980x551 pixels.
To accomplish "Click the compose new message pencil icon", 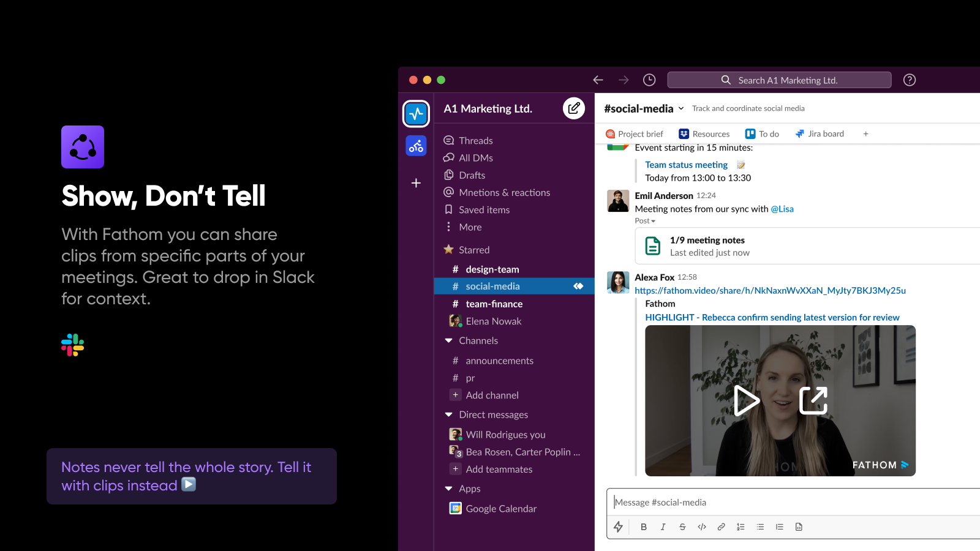I will 573,108.
